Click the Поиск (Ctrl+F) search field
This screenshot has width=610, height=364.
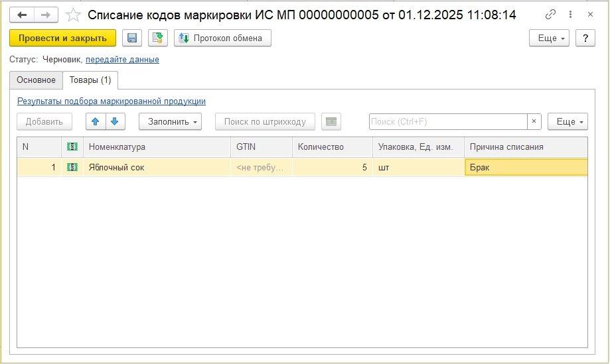point(448,121)
